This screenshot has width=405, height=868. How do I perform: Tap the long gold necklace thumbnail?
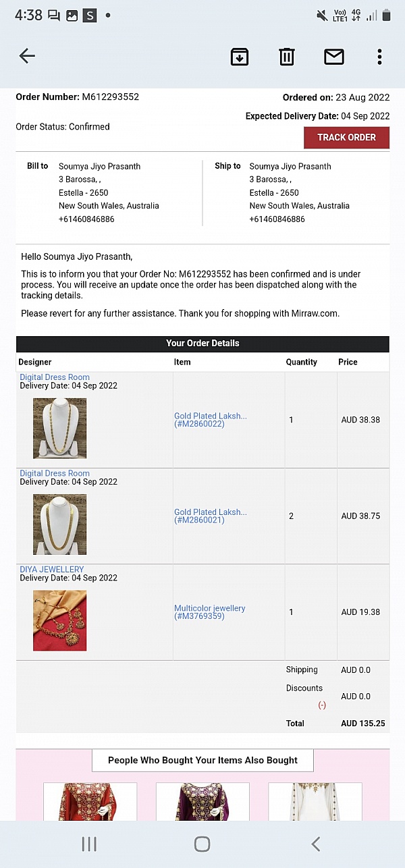pyautogui.click(x=60, y=429)
